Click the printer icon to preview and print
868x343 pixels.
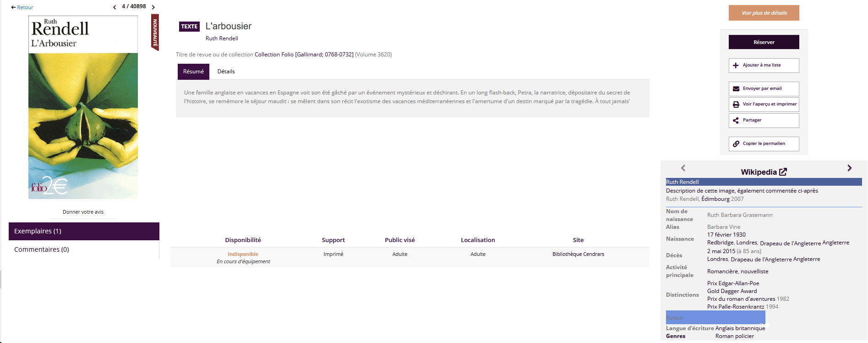[736, 105]
